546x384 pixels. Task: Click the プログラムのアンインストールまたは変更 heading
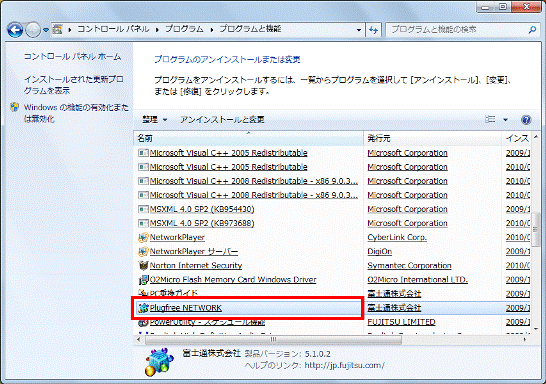point(227,60)
